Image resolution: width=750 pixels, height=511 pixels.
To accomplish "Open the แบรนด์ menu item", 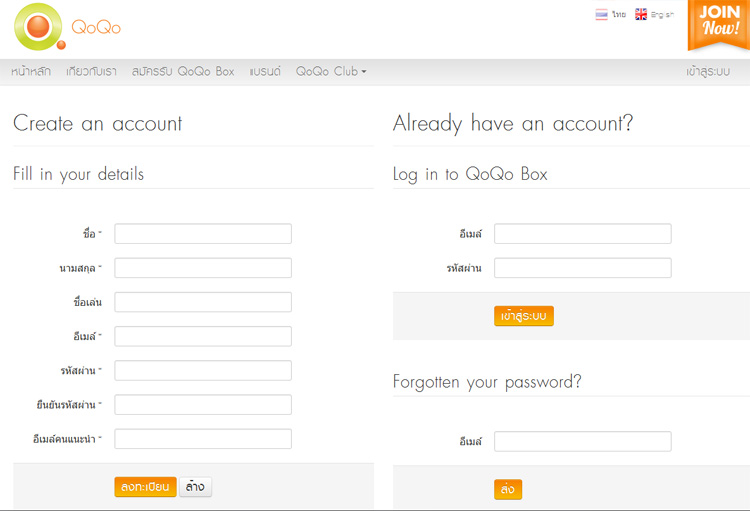I will pos(265,71).
